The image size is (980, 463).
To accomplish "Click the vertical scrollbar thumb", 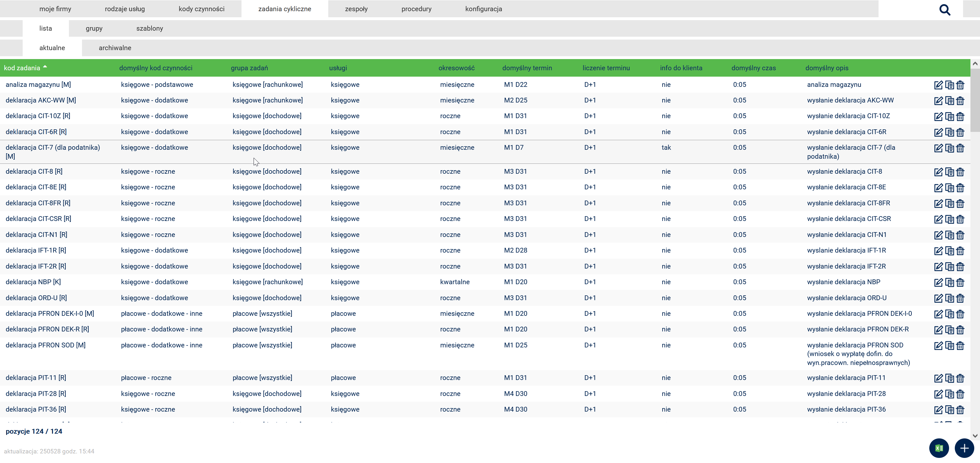I will coord(975,100).
